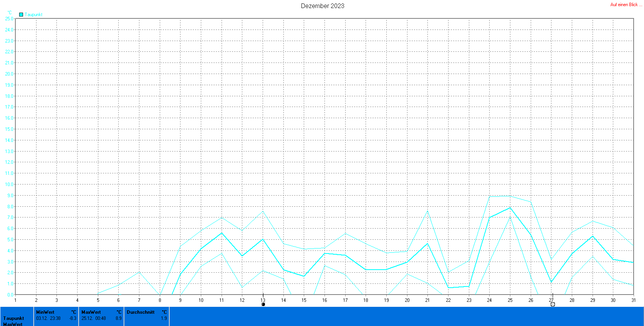
Task: Click the new moon icon below day 13
Action: [263, 305]
